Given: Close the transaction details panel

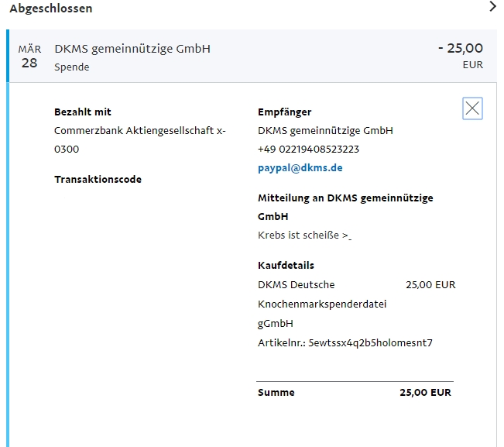Looking at the screenshot, I should (x=472, y=108).
